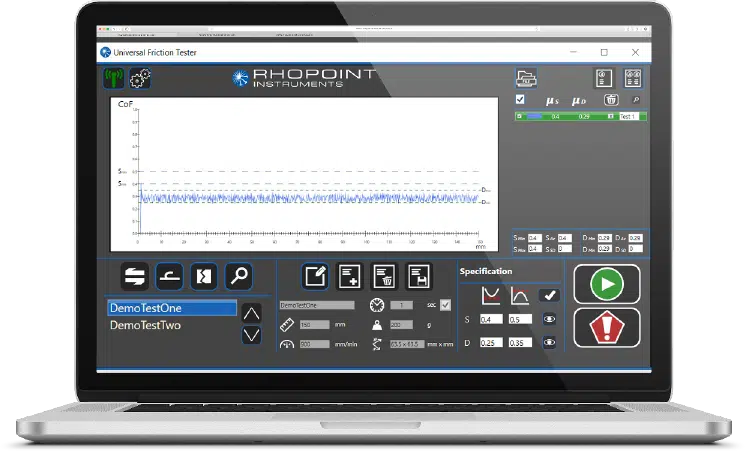
Task: Click the green antenna connection icon
Action: tap(112, 78)
